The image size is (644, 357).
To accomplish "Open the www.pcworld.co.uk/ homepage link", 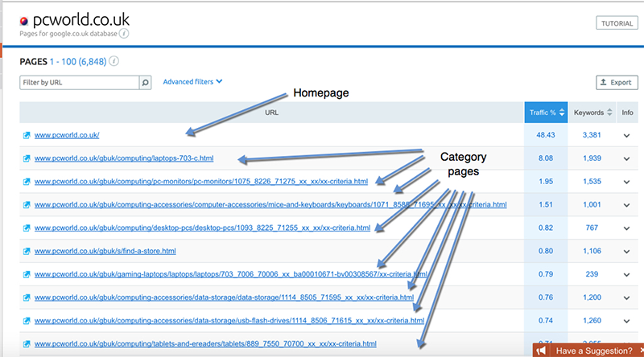I will (67, 135).
